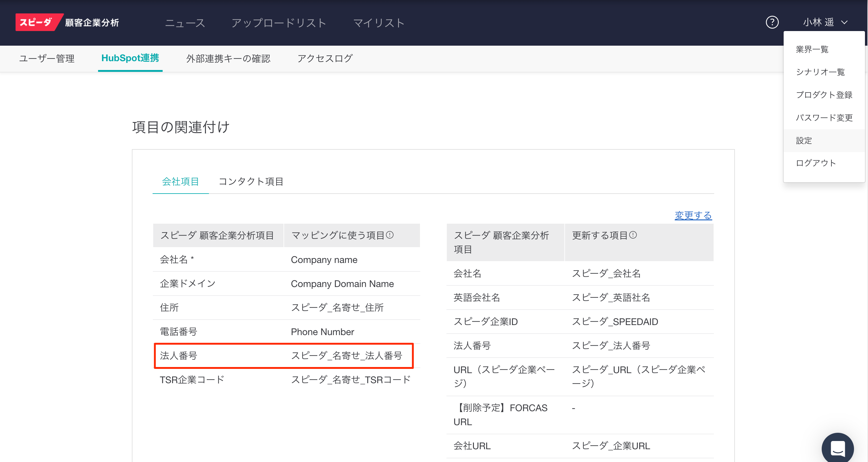Go to アップロードリスト page
This screenshot has width=868, height=462.
(x=279, y=23)
